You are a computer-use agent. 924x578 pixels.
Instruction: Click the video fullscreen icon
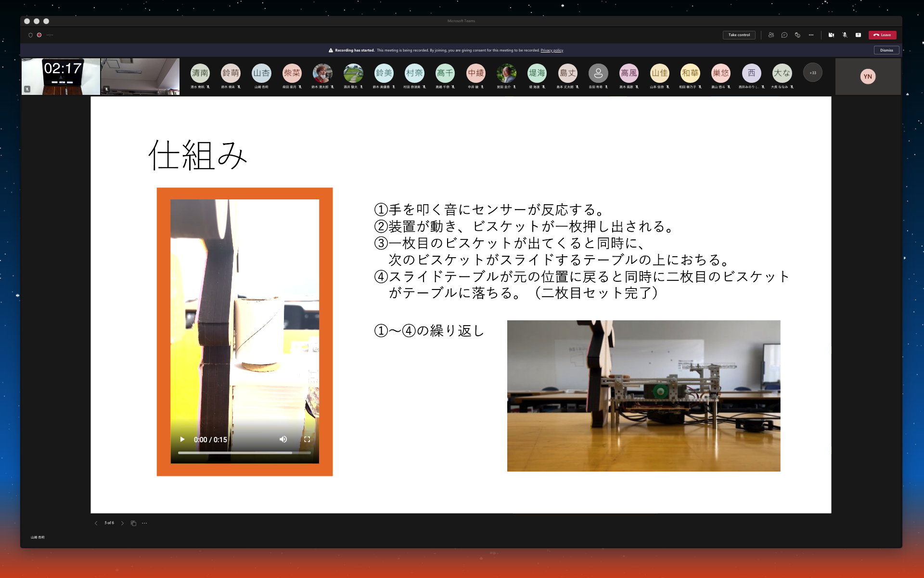307,439
